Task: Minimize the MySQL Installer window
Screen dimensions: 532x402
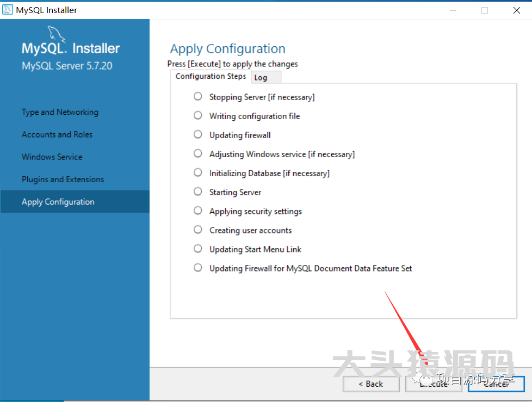Action: (453, 10)
